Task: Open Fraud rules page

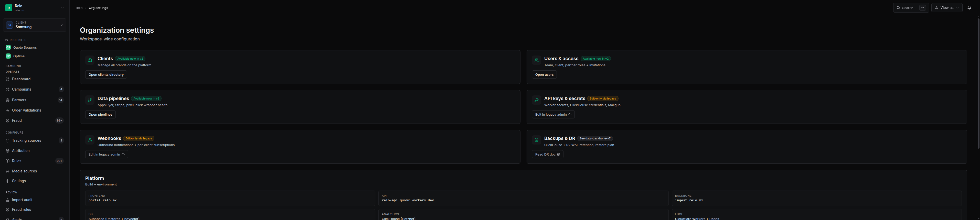Action: [22, 210]
